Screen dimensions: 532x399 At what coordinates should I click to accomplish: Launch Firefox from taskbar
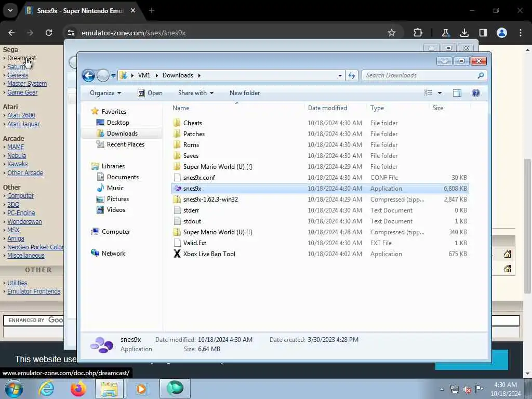click(x=78, y=389)
